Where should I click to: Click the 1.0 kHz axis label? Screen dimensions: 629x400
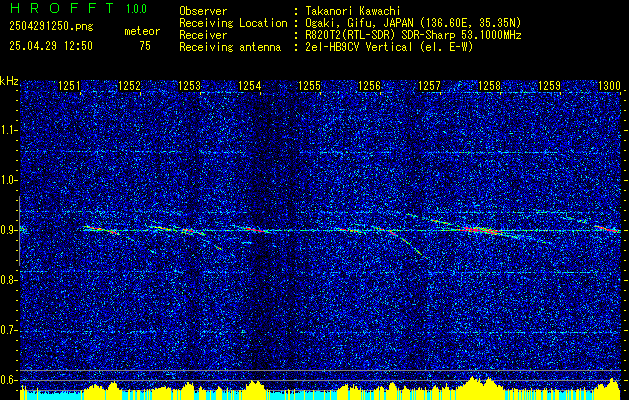click(7, 181)
